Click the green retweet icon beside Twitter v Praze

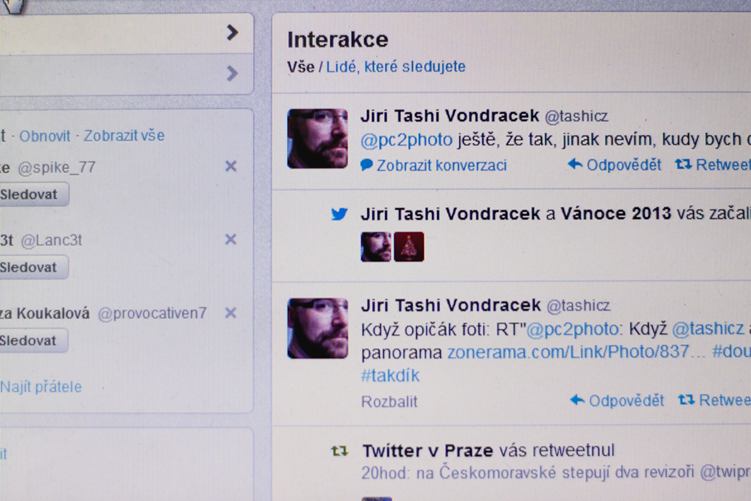(340, 451)
